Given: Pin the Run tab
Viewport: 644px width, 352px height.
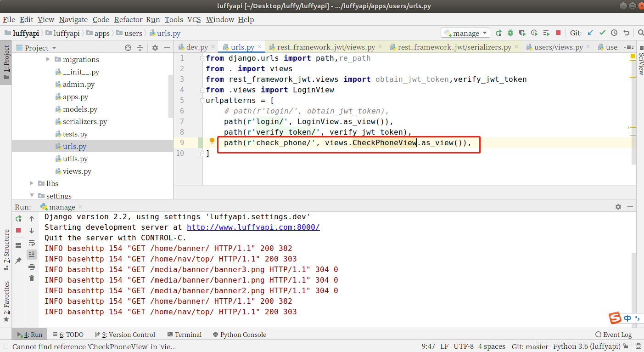Looking at the screenshot, I should 18,261.
